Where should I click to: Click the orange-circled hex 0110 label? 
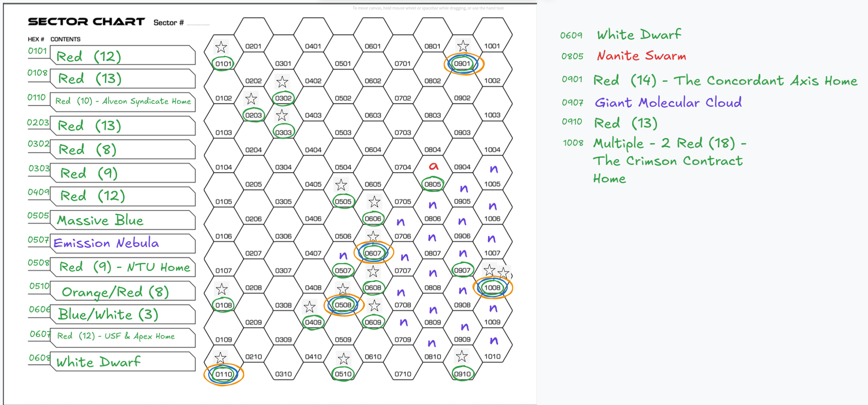tap(223, 374)
